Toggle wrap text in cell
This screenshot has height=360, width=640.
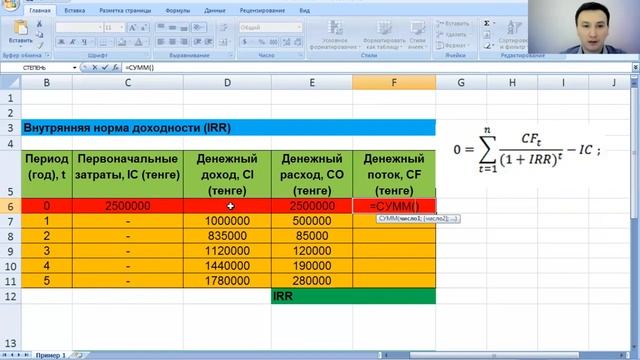coord(224,27)
